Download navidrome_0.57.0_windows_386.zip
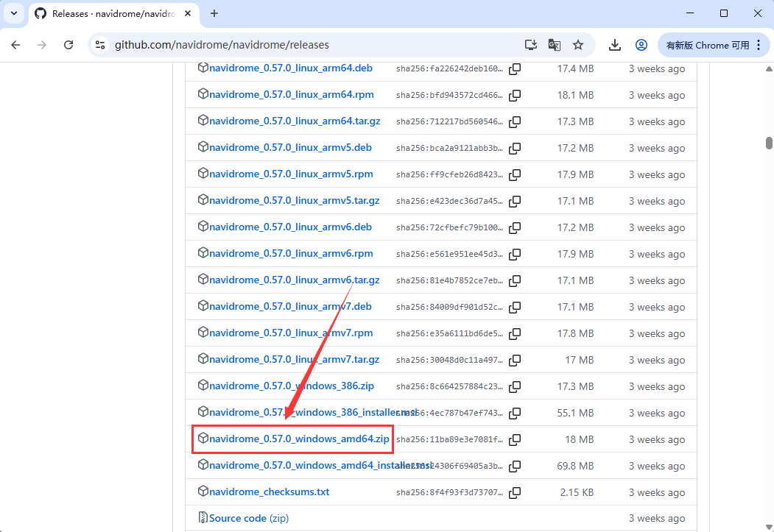The image size is (774, 532). (291, 386)
